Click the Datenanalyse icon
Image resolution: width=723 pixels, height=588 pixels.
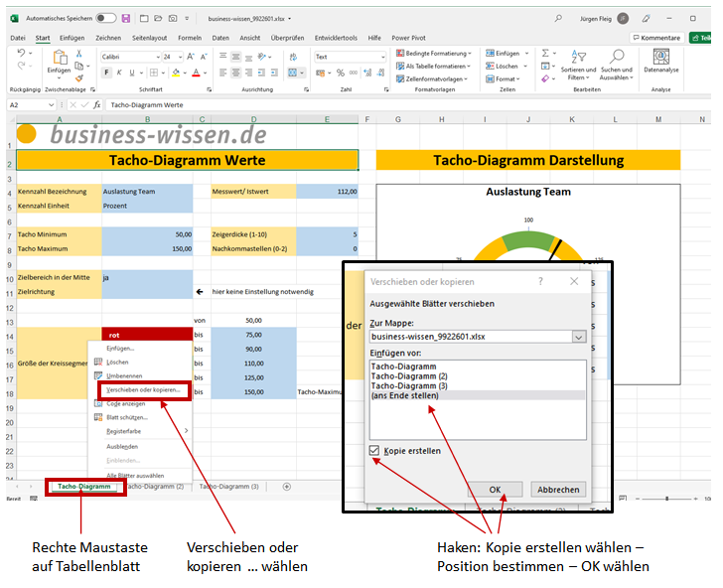(661, 57)
